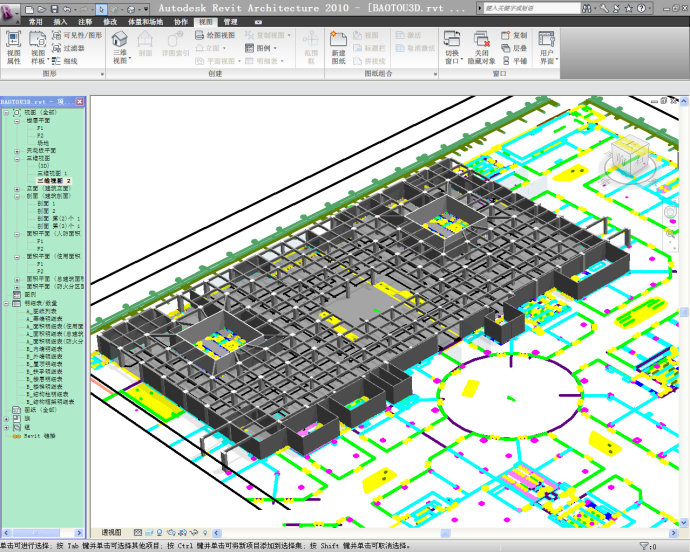Click the Open file quick-access icon
This screenshot has width=690, height=552.
pyautogui.click(x=42, y=9)
